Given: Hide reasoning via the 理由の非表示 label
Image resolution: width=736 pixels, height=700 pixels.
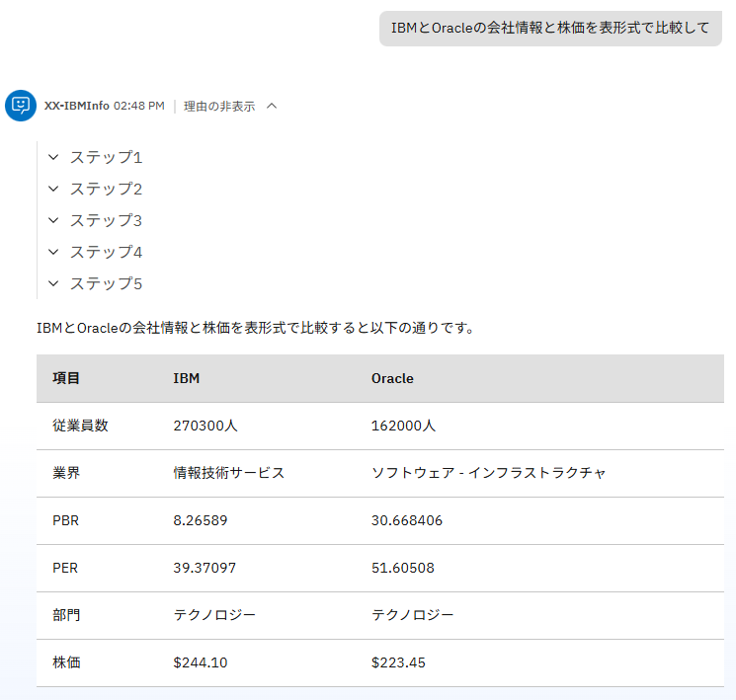Looking at the screenshot, I should (219, 106).
